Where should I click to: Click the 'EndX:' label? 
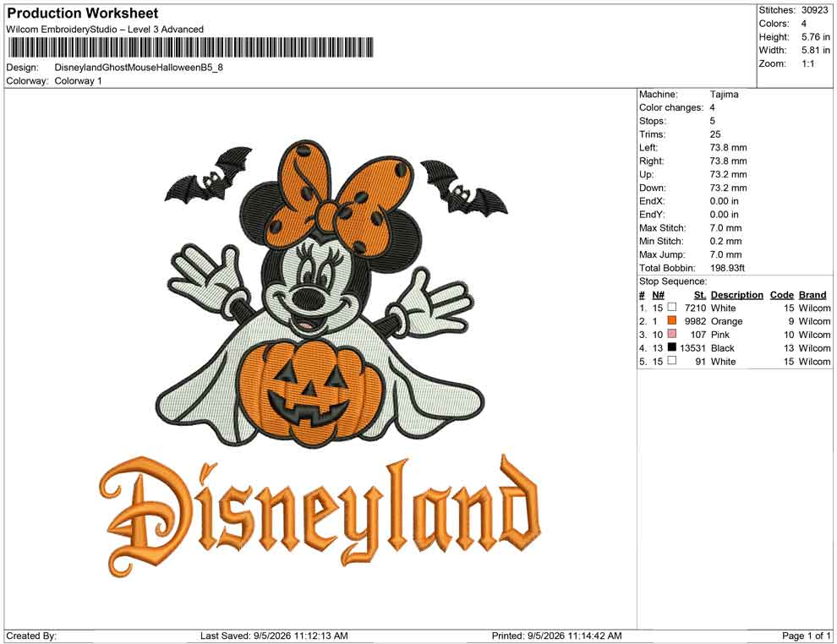(651, 201)
